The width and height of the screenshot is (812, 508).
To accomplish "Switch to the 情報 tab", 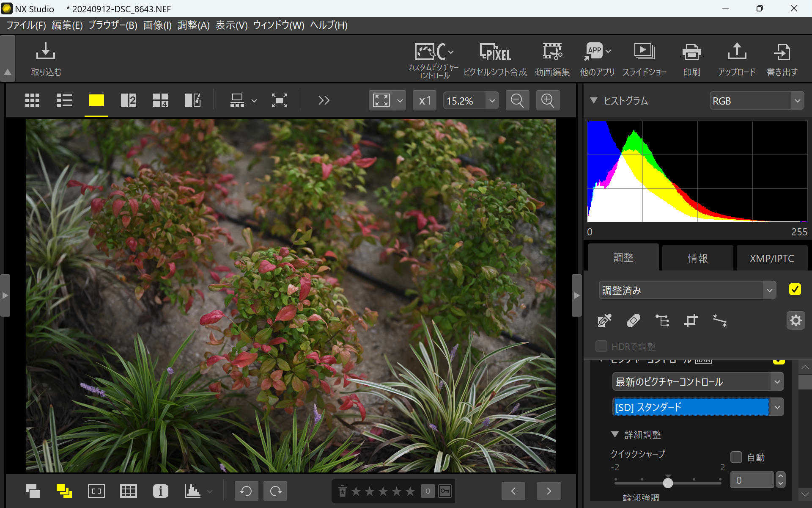I will point(697,258).
